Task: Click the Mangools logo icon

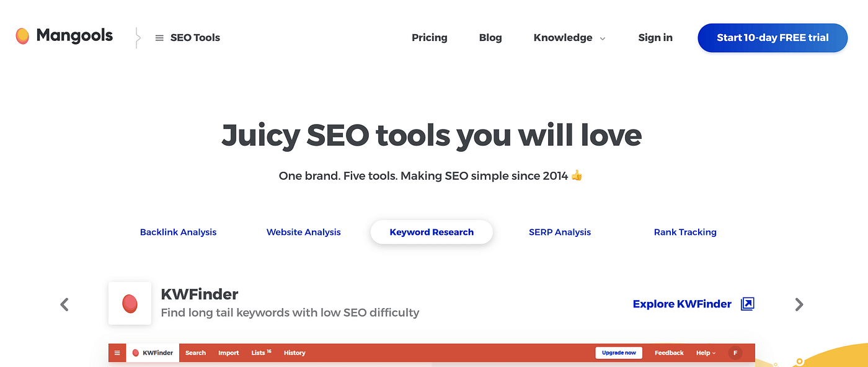Action: click(x=22, y=36)
